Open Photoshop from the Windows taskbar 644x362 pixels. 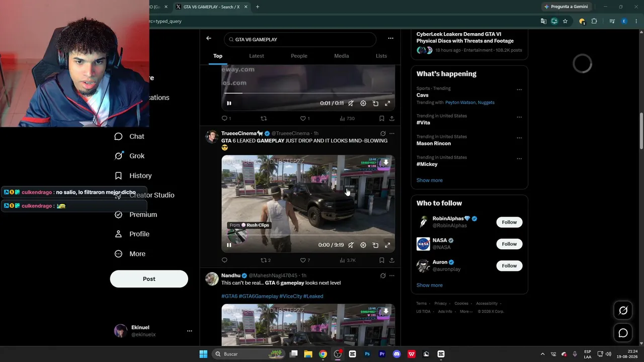tap(367, 354)
